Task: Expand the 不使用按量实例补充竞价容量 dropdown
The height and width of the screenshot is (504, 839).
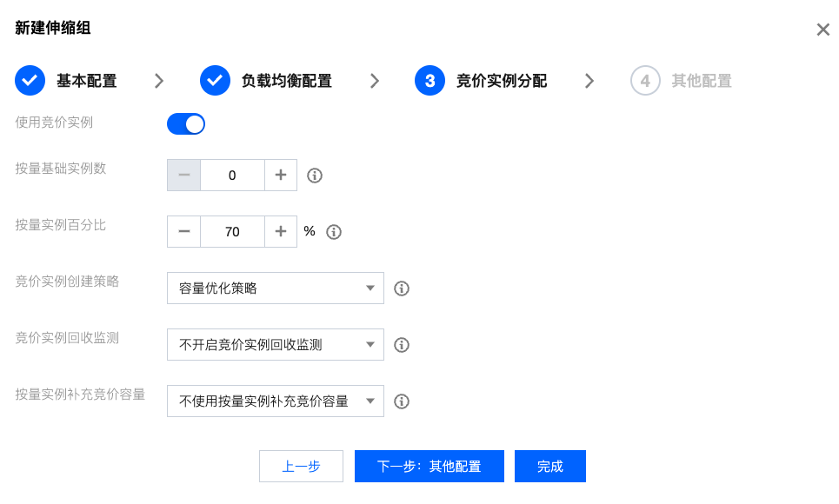Action: tap(275, 401)
